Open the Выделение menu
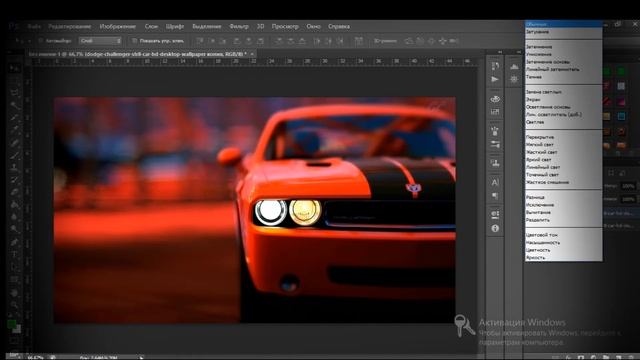 (207, 27)
